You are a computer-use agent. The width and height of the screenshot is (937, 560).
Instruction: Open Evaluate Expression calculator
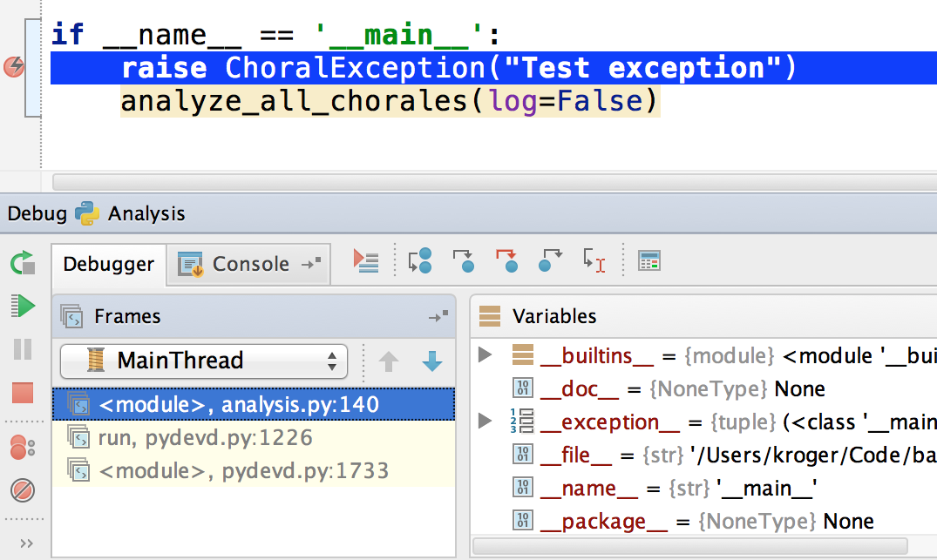[649, 260]
